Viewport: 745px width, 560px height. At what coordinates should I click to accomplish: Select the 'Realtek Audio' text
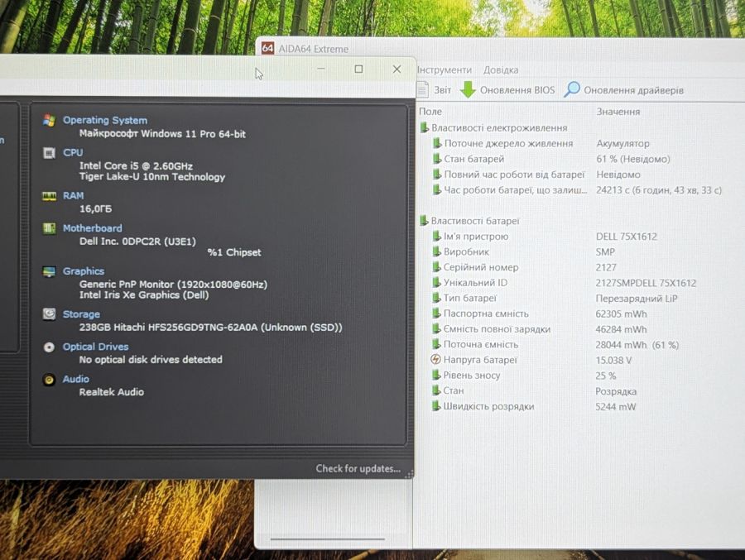point(111,392)
